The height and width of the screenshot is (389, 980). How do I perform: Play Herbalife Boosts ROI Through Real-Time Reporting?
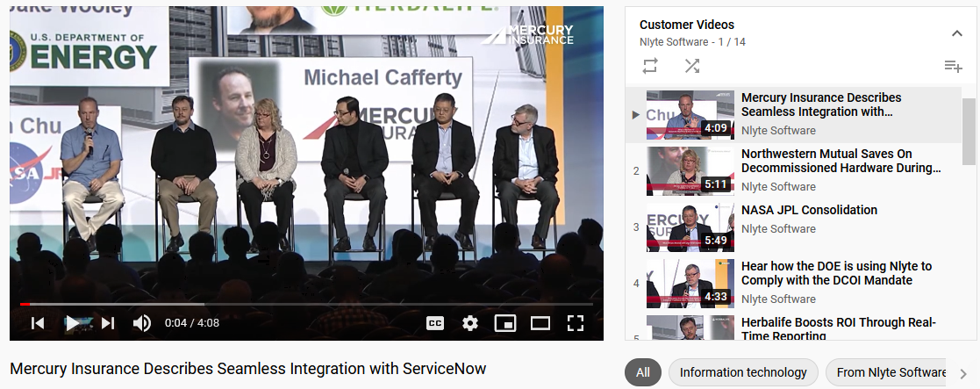[838, 329]
